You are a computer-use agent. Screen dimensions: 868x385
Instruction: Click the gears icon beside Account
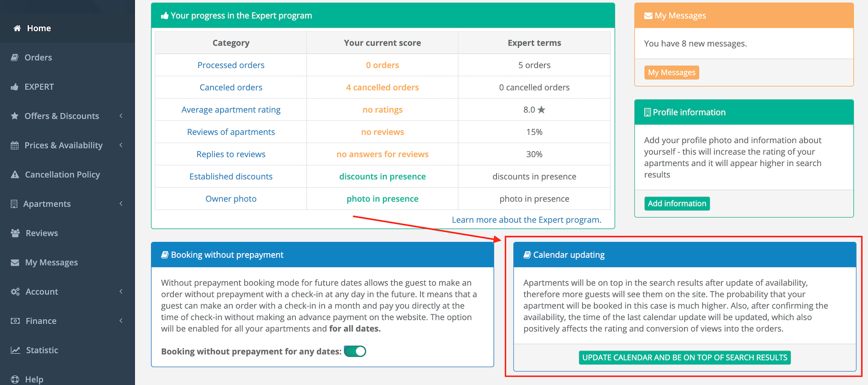(x=15, y=291)
